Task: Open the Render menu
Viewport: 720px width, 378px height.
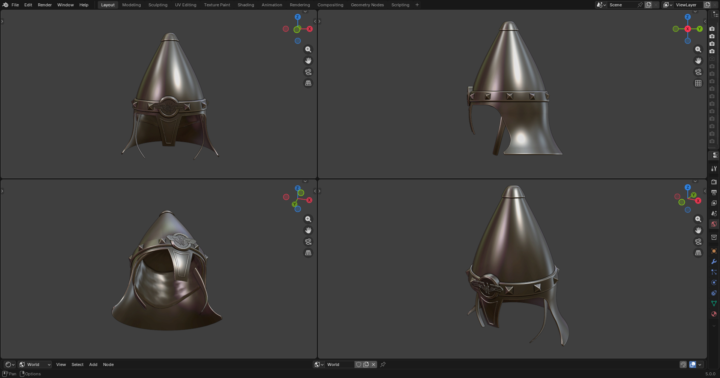Action: click(45, 5)
